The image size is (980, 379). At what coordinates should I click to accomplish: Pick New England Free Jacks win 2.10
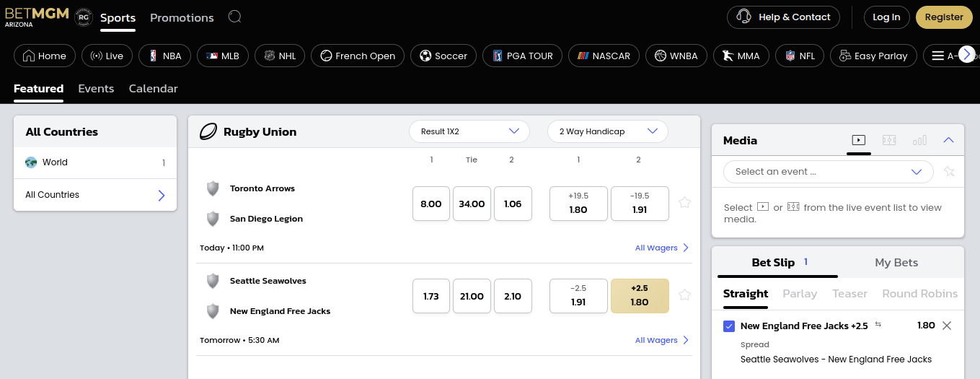point(513,296)
